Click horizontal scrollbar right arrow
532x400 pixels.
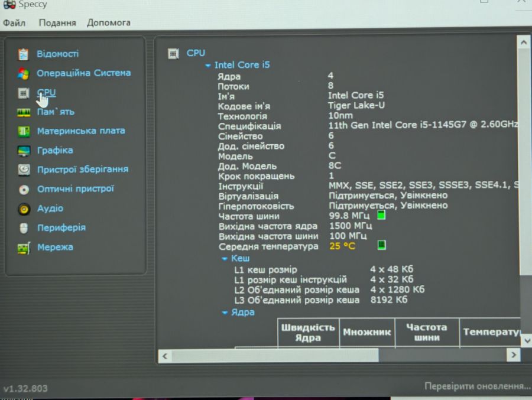click(514, 355)
